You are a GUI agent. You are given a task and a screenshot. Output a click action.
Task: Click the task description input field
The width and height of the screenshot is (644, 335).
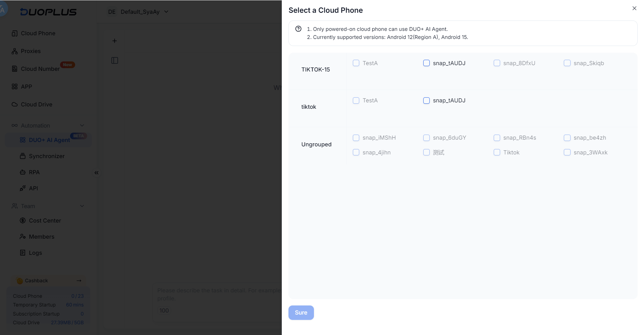218,294
